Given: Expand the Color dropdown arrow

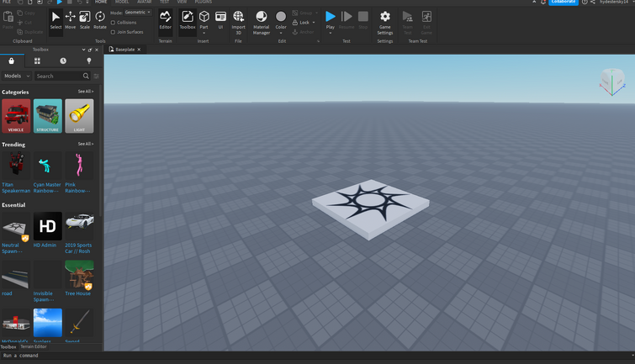Looking at the screenshot, I should click(x=281, y=33).
